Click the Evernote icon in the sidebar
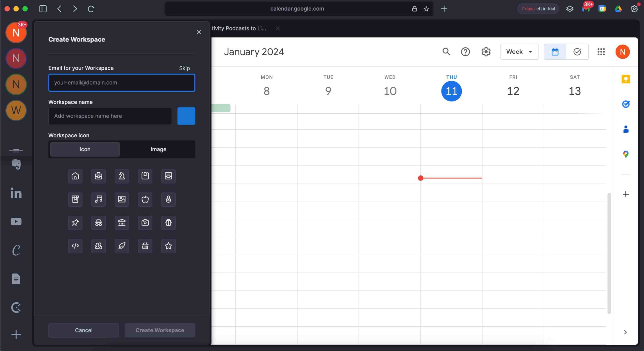 tap(16, 164)
